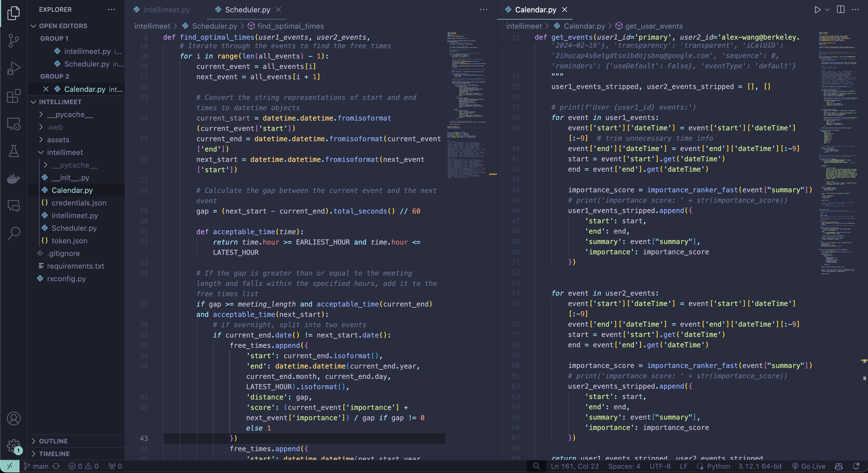Select the Calendar.py editor tab
The image size is (868, 473).
coord(535,10)
